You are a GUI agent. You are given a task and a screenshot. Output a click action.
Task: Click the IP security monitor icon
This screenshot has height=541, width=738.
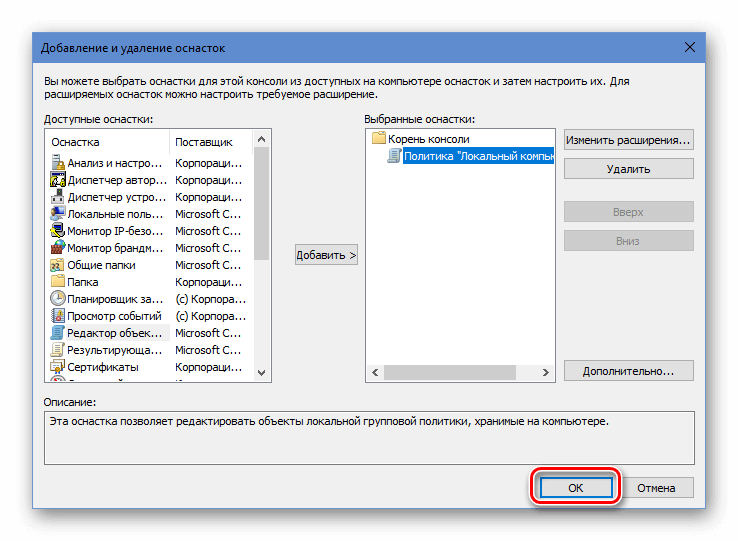(x=57, y=231)
